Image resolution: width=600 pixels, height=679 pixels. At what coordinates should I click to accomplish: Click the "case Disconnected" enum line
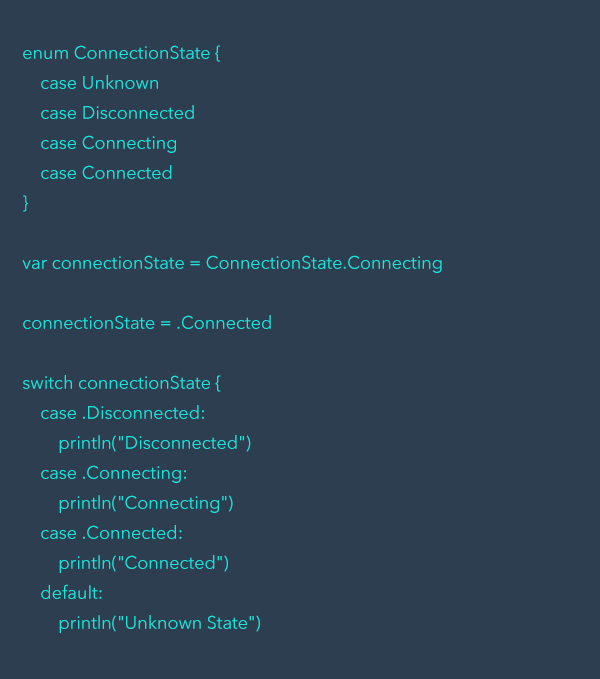(x=117, y=113)
